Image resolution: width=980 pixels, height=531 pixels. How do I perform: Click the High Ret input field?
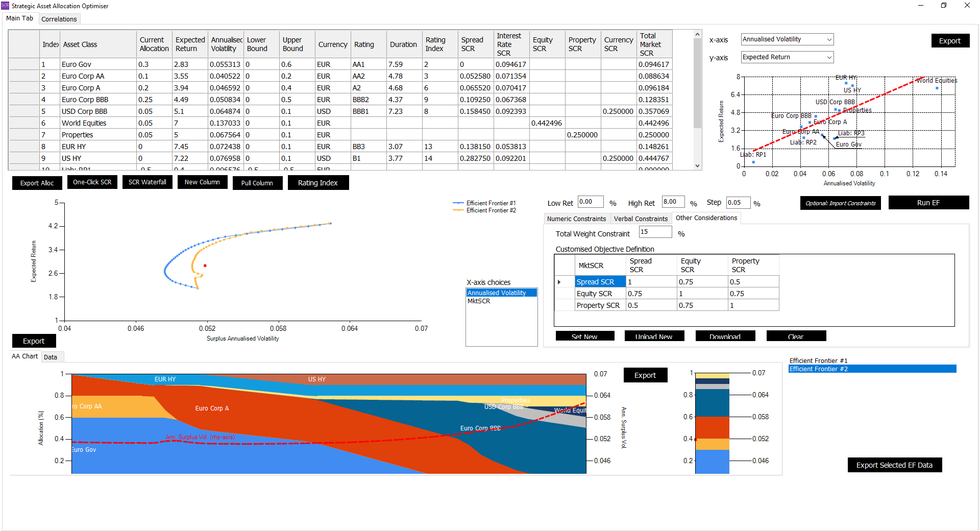click(x=673, y=202)
